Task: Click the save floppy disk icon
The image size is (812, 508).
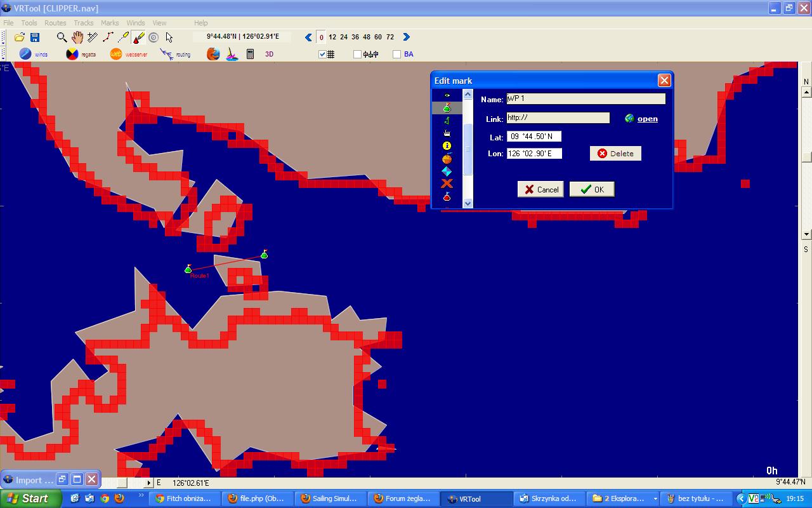Action: tap(35, 37)
